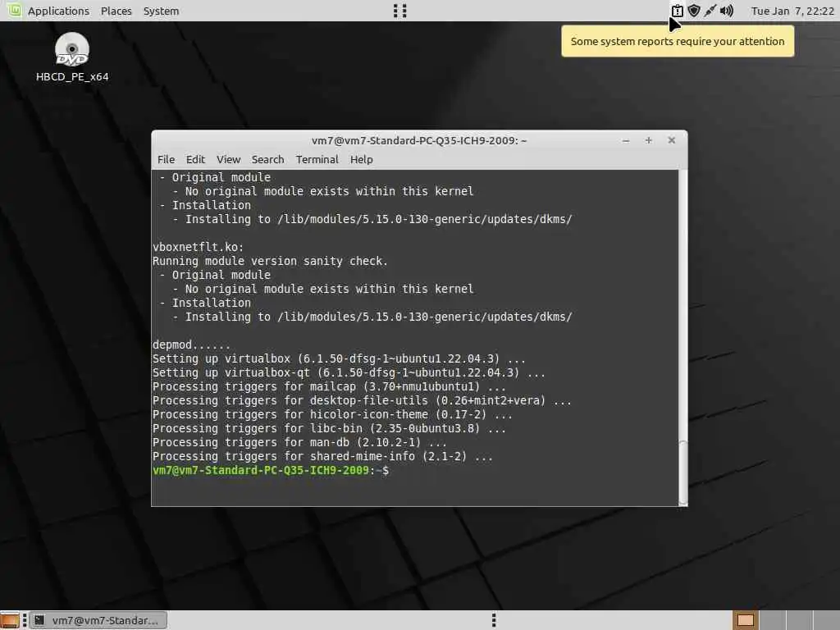Viewport: 840px width, 630px height.
Task: Open the Linux Mint menu logo icon
Action: tap(14, 10)
